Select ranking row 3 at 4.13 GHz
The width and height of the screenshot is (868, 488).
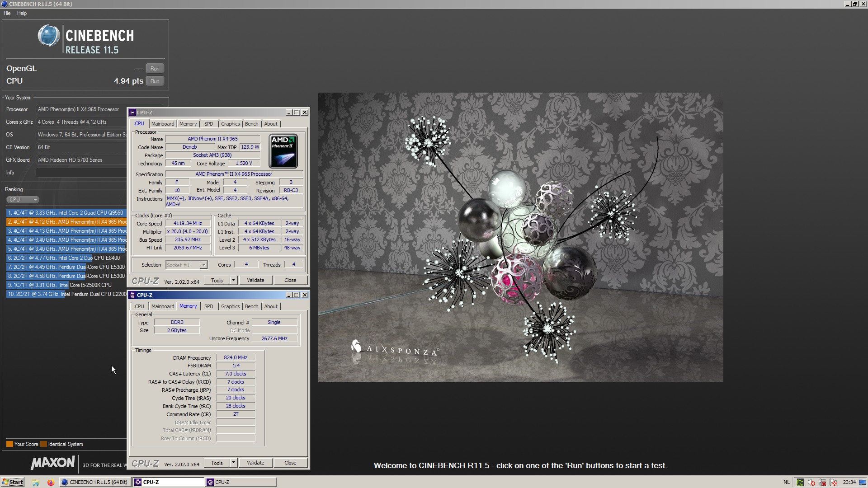66,231
